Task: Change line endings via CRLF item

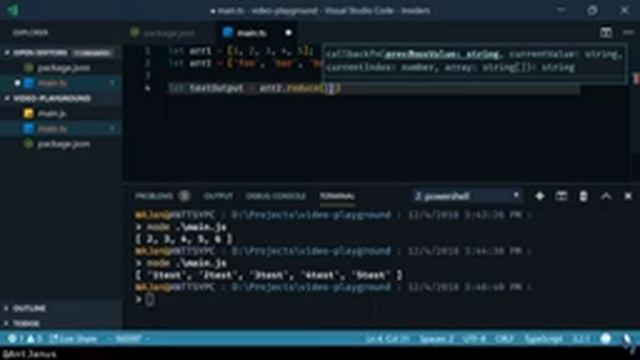Action: [504, 339]
